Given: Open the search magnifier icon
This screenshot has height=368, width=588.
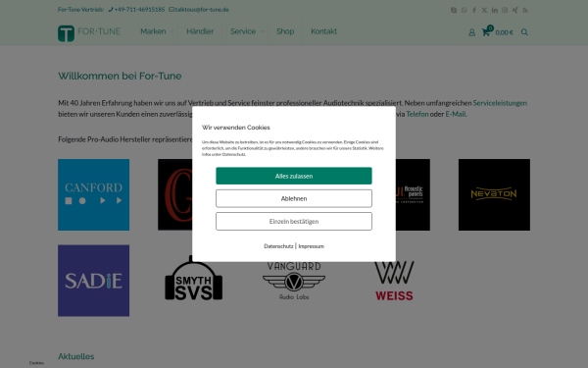Looking at the screenshot, I should pos(524,32).
